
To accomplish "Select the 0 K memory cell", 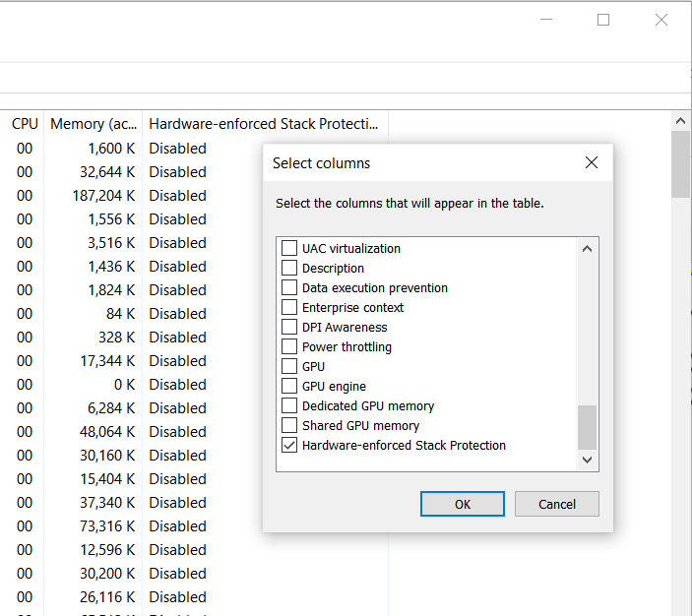I will pyautogui.click(x=124, y=385).
